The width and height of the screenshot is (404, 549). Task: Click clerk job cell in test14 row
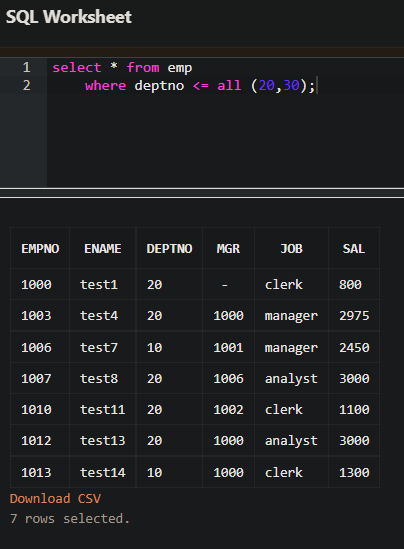click(291, 472)
